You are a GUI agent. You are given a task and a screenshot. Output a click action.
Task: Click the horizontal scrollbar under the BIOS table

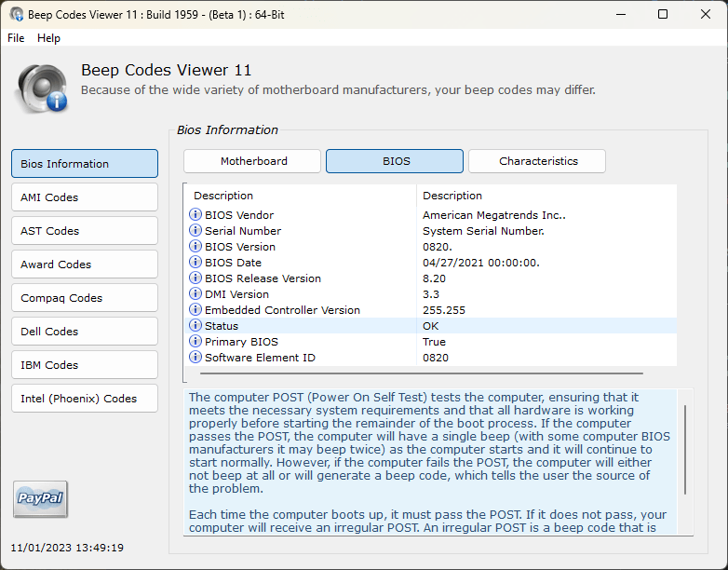click(x=422, y=373)
